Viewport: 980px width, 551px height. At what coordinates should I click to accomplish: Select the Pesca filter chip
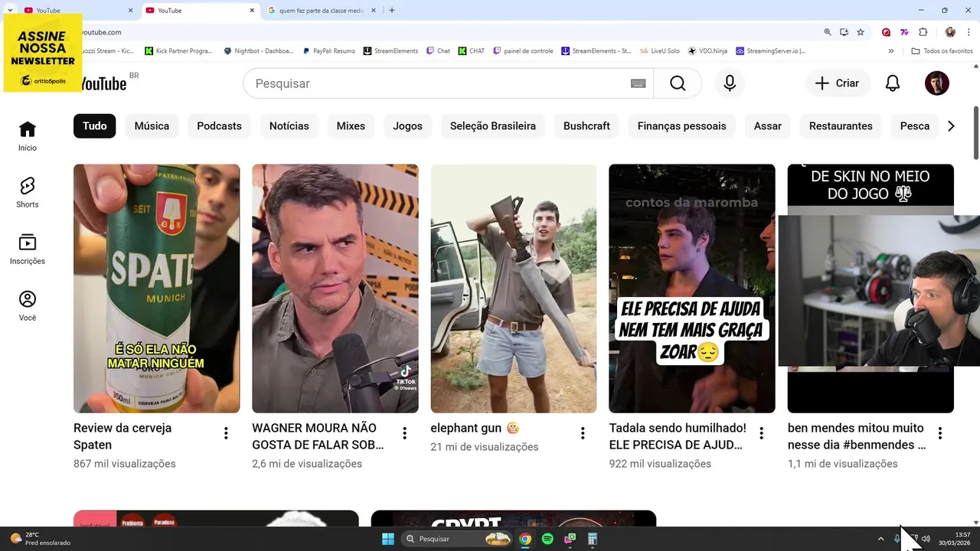pos(915,126)
